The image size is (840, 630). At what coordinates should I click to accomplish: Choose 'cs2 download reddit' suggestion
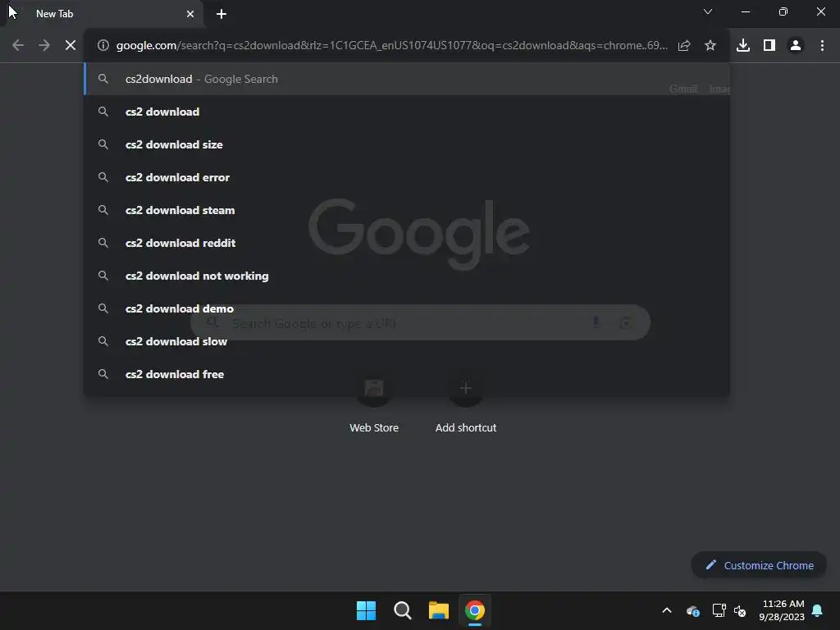coord(407,243)
